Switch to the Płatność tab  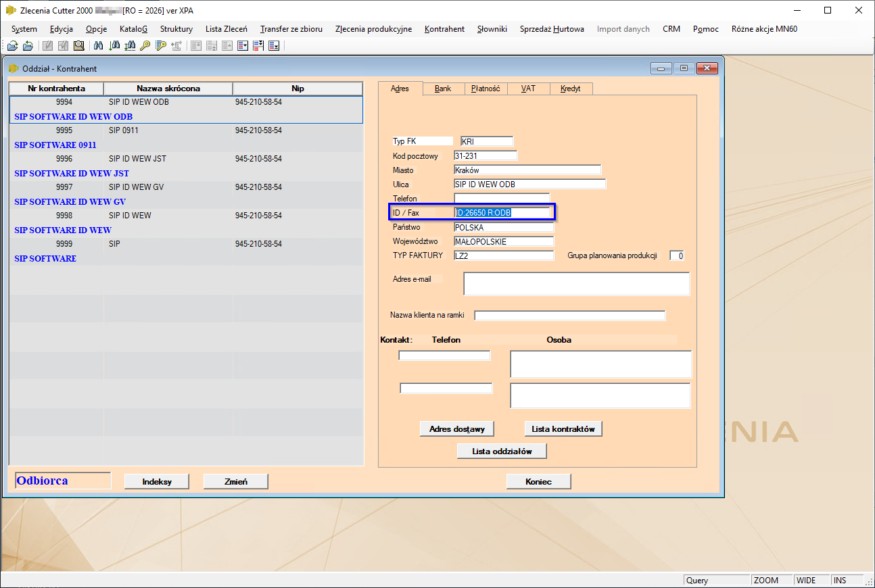pyautogui.click(x=486, y=89)
